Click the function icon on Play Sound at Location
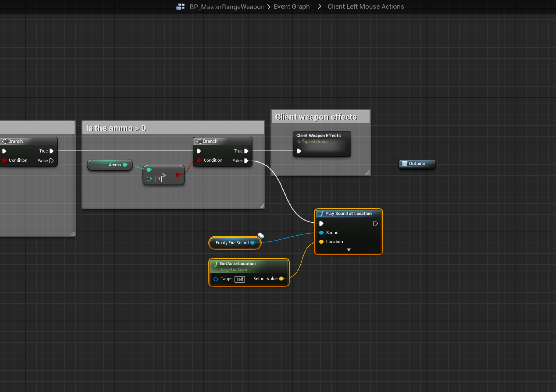This screenshot has width=556, height=392. pos(322,214)
